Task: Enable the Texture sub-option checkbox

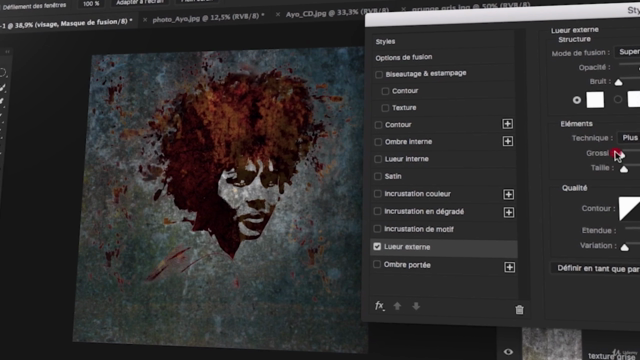Action: 385,108
